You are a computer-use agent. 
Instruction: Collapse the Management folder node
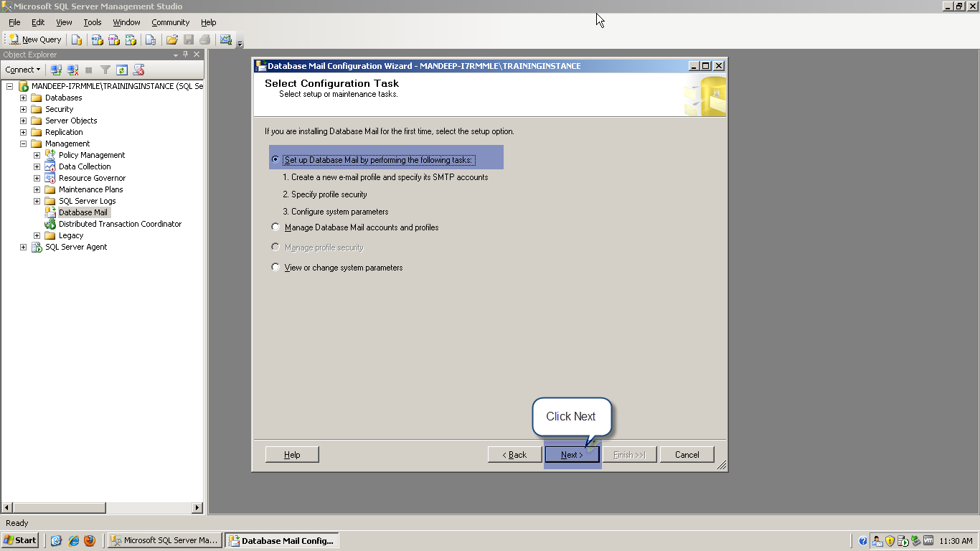pyautogui.click(x=23, y=143)
